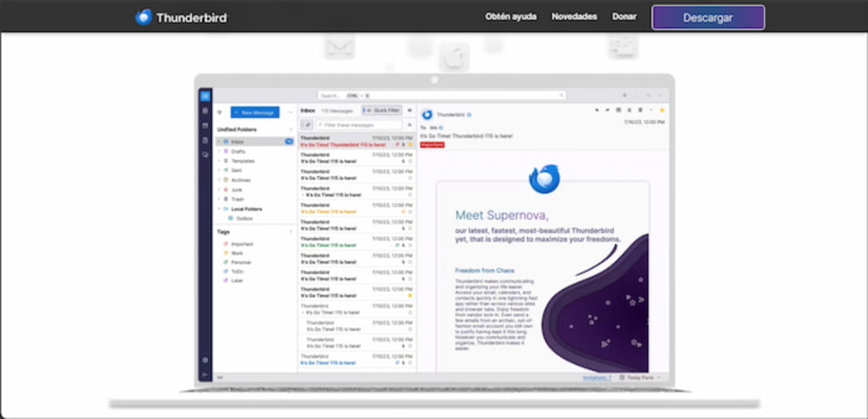Expand the chevron beside the Trash folder

point(219,199)
